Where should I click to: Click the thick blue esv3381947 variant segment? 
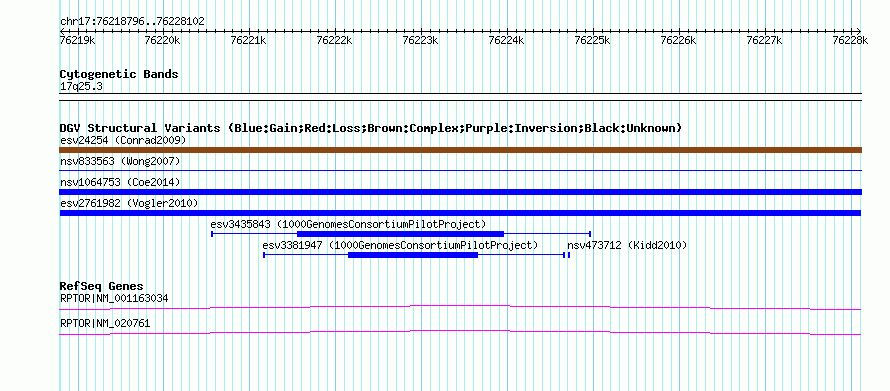click(413, 255)
